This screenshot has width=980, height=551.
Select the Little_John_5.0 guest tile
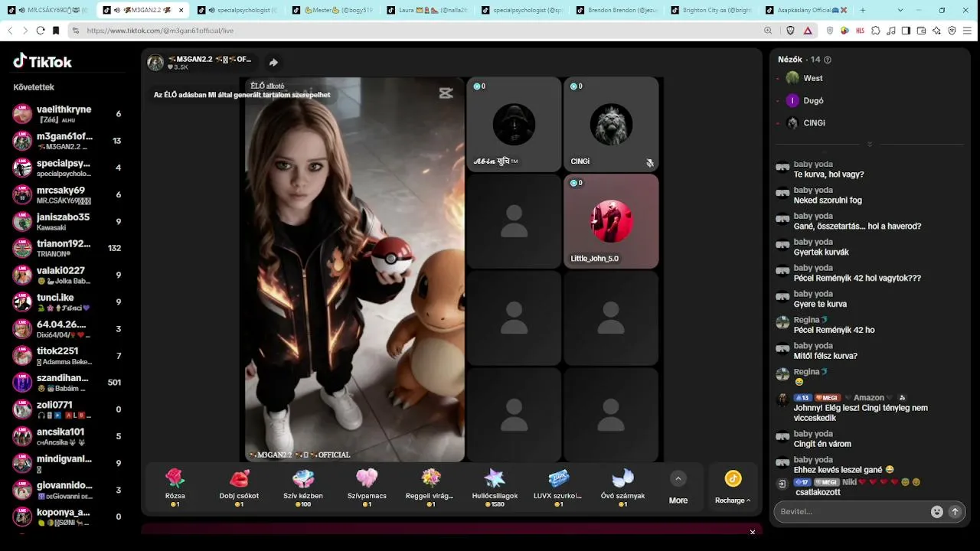coord(611,221)
